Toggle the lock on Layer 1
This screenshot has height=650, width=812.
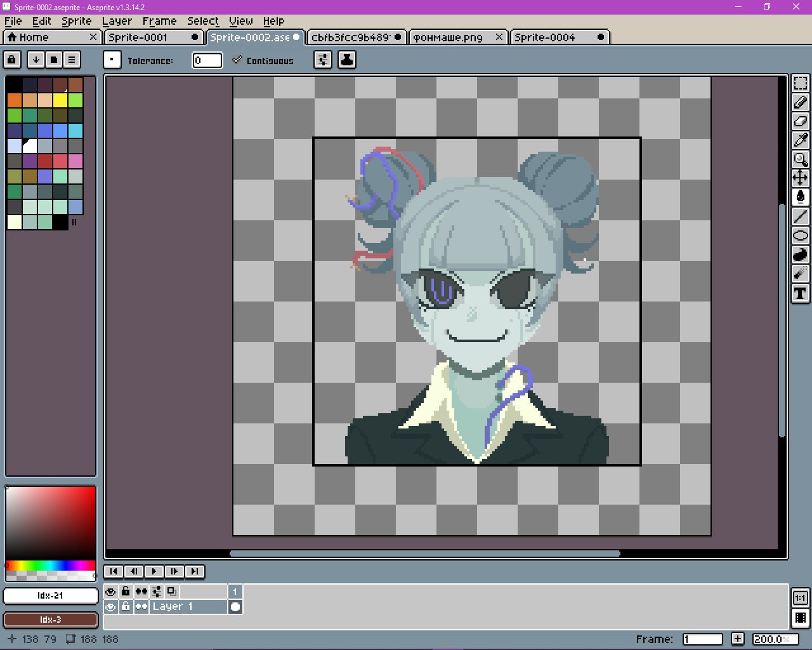(126, 607)
